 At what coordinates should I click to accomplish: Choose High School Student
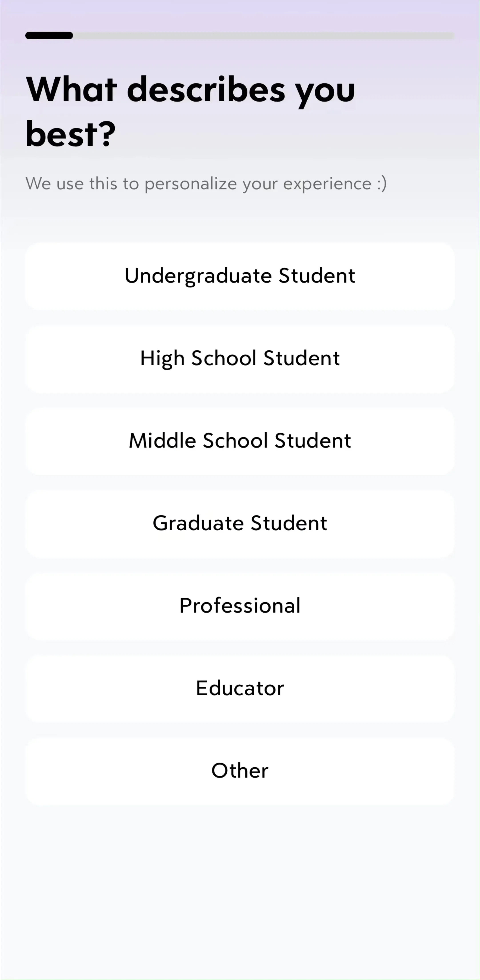(240, 359)
